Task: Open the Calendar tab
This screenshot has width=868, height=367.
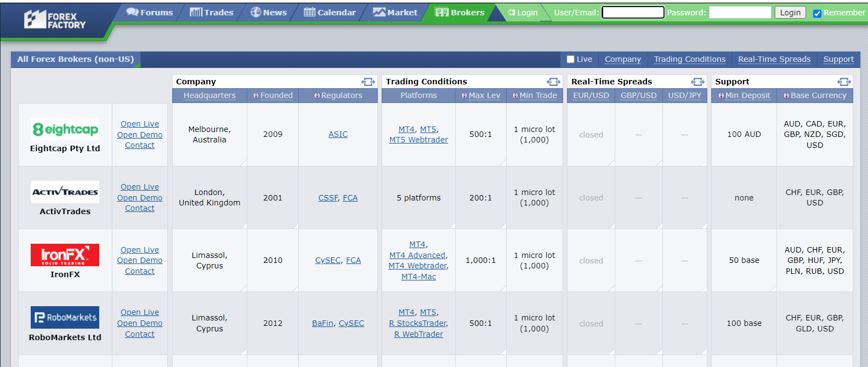Action: click(x=330, y=13)
